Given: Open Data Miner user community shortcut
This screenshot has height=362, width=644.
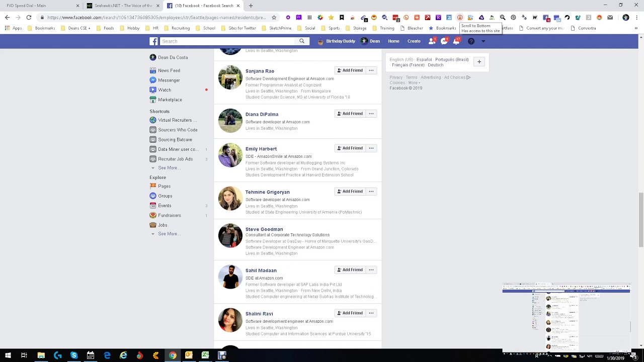Looking at the screenshot, I should [174, 149].
